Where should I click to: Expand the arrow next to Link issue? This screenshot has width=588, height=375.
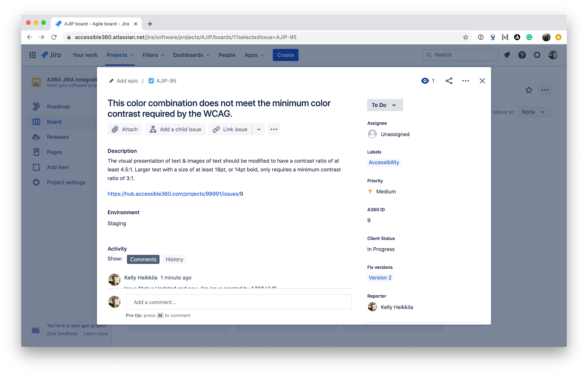(258, 129)
